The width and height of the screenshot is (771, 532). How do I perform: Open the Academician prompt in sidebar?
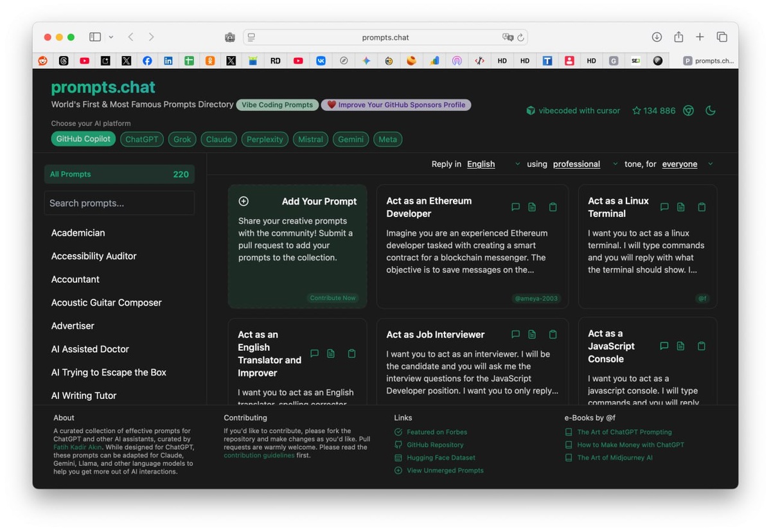(78, 233)
